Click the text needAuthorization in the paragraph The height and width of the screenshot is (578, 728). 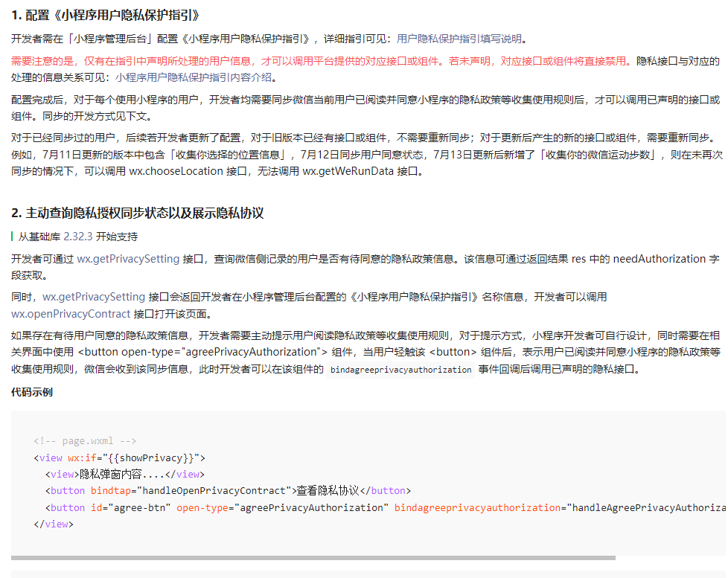point(660,259)
